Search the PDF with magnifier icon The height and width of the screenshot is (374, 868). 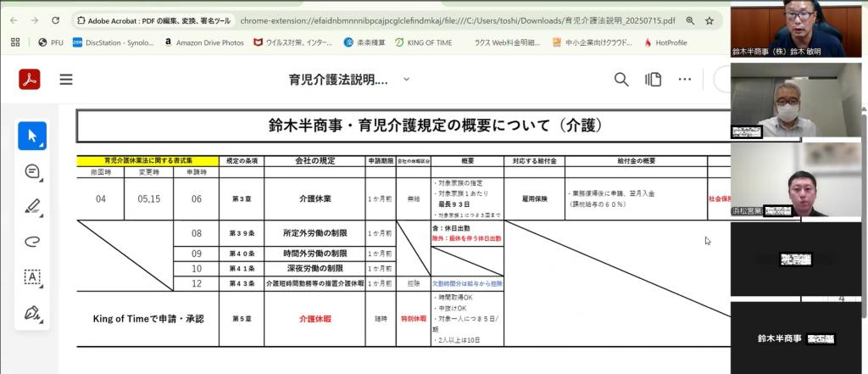(x=621, y=80)
